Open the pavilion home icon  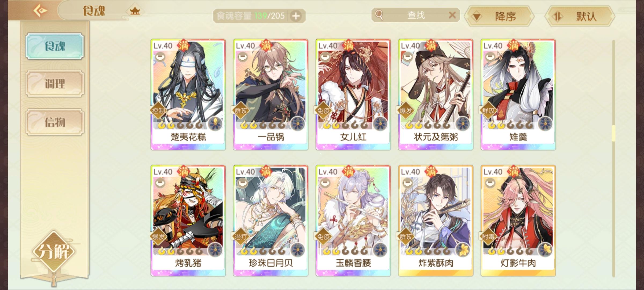(x=135, y=11)
